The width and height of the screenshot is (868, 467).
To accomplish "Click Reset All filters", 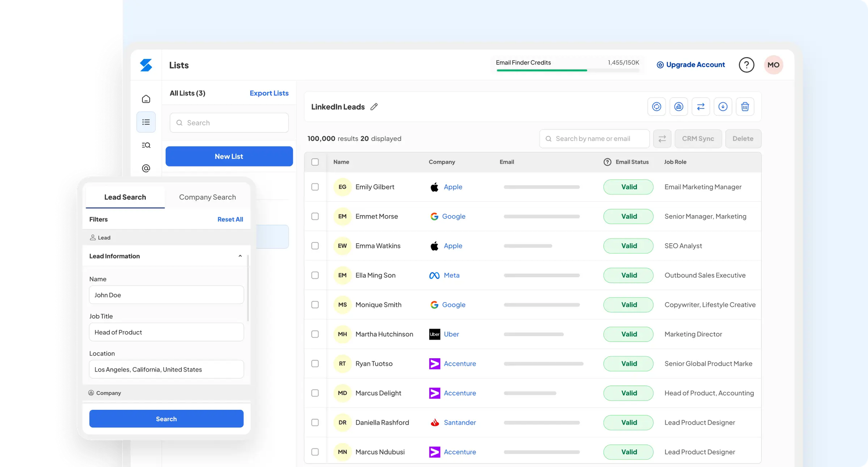I will pyautogui.click(x=230, y=219).
